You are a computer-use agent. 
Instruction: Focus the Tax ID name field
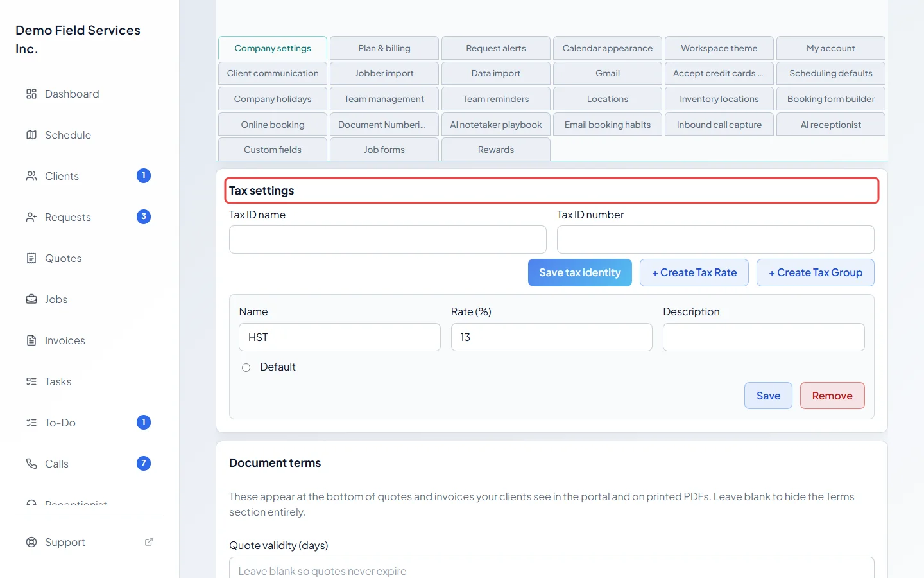pos(388,240)
